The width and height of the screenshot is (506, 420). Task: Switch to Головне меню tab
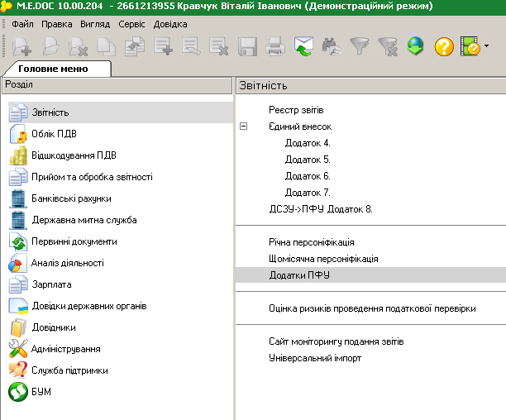tap(53, 69)
